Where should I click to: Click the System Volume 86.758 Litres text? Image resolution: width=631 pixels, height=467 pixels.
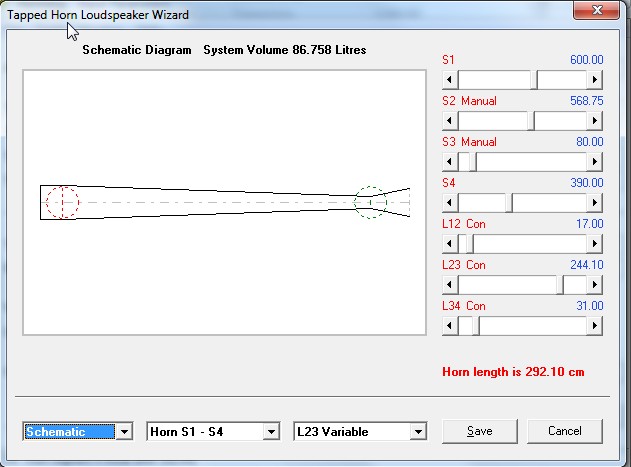tap(285, 50)
